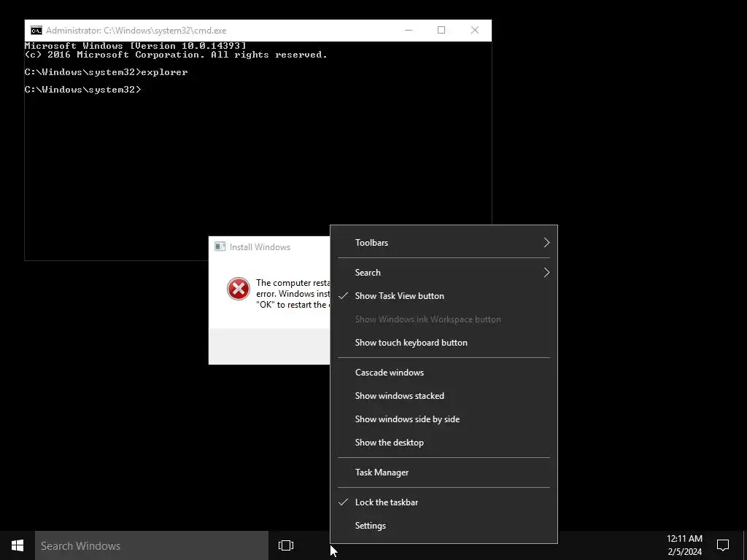Viewport: 747px width, 560px height.
Task: Minimize the Administrator cmd.exe window
Action: (409, 30)
